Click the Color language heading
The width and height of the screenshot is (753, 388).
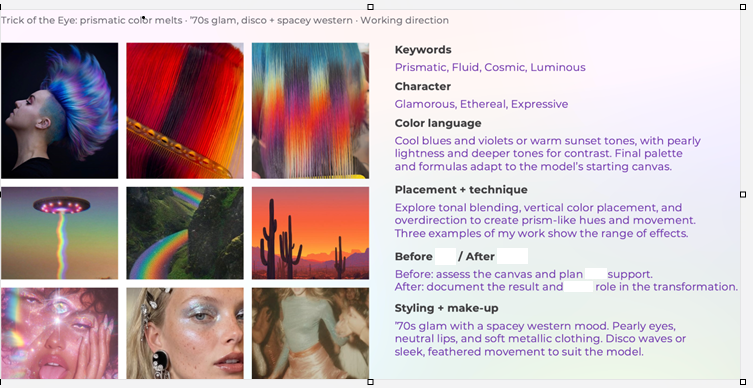pos(438,123)
